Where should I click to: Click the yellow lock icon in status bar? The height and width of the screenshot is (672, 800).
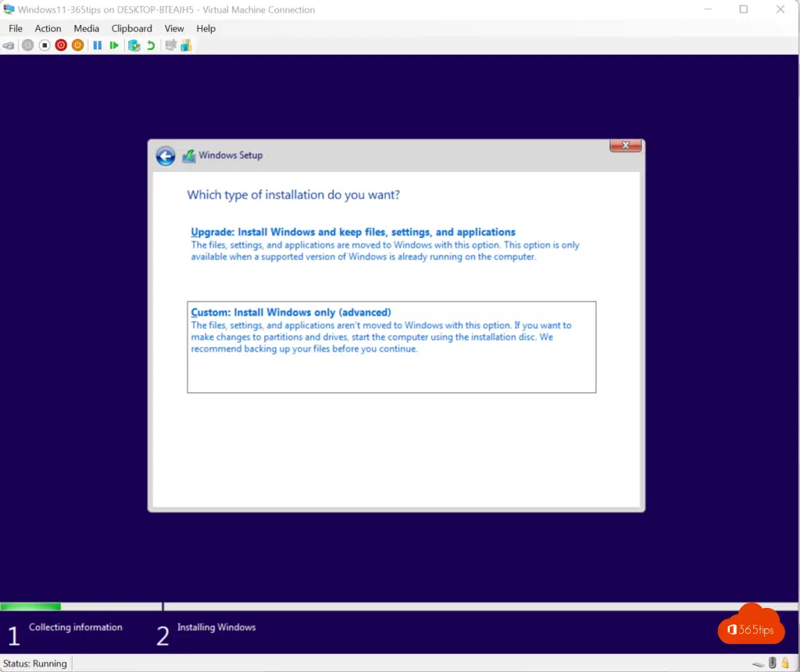point(784,663)
